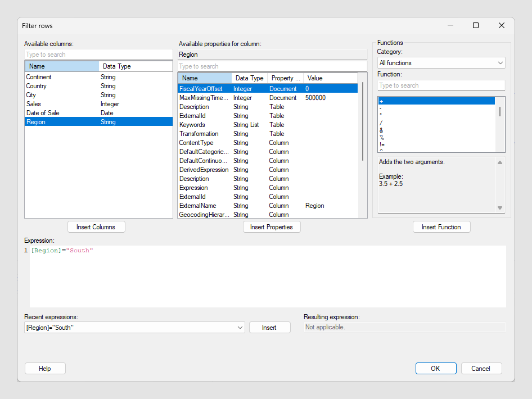Open the Category dropdown list
Screen dimensions: 532x399
pyautogui.click(x=441, y=63)
